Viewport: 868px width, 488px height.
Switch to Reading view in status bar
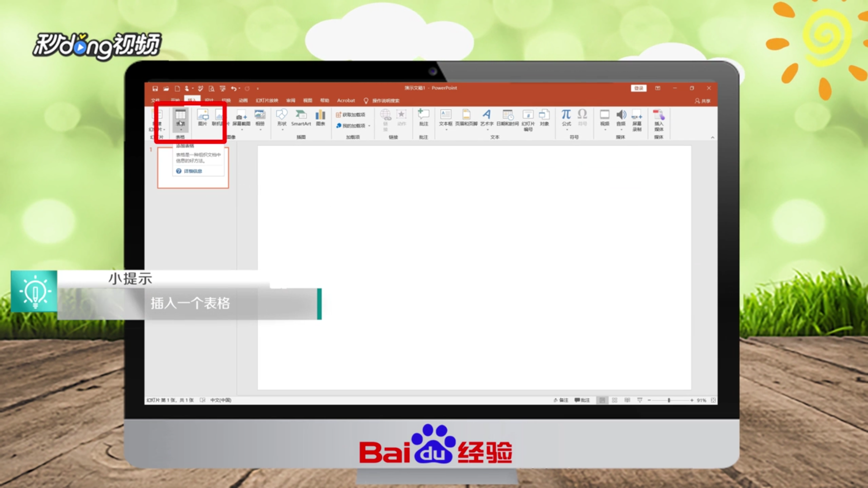pyautogui.click(x=627, y=400)
